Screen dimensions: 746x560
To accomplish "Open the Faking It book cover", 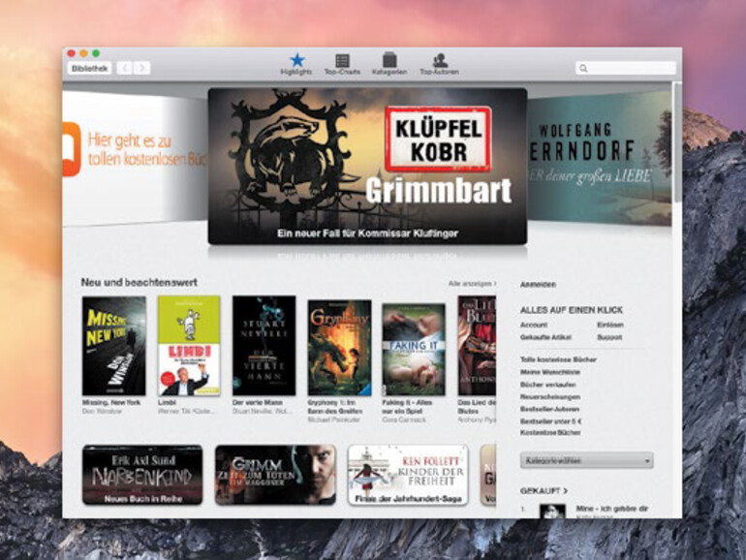I will (x=414, y=350).
